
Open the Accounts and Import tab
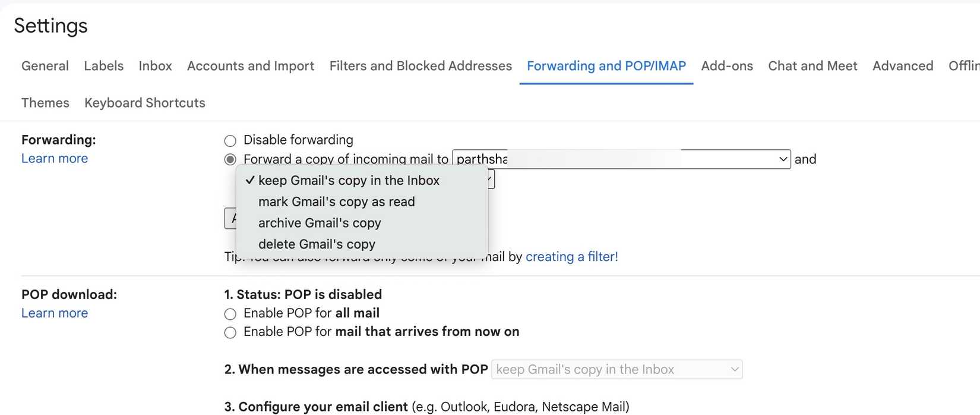[251, 66]
